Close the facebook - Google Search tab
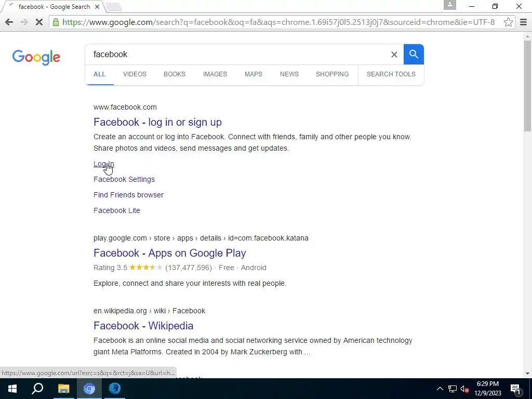 97,7
